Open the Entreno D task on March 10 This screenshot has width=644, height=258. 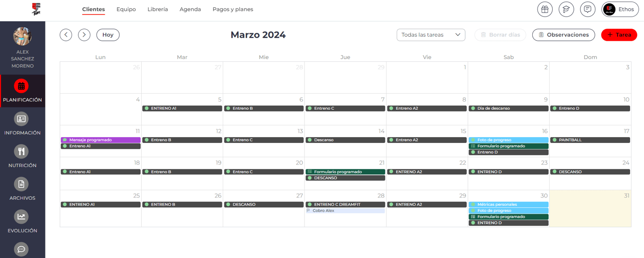coord(590,108)
